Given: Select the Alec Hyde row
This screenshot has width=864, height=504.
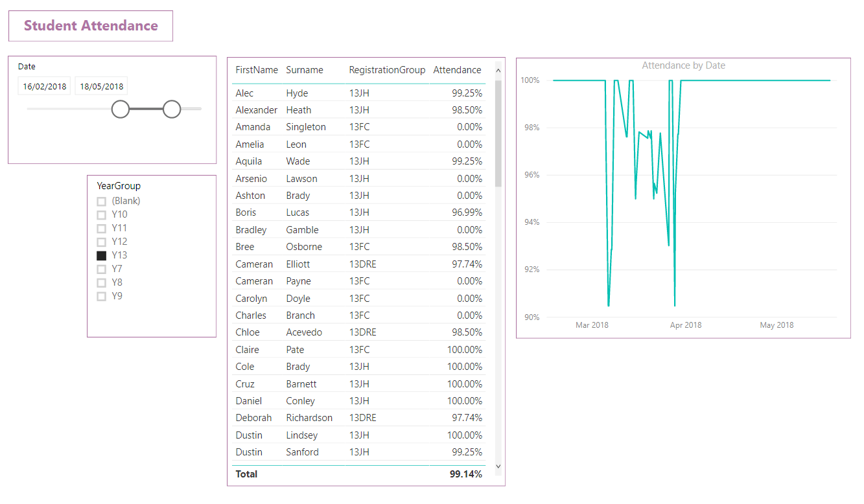Looking at the screenshot, I should tap(359, 93).
